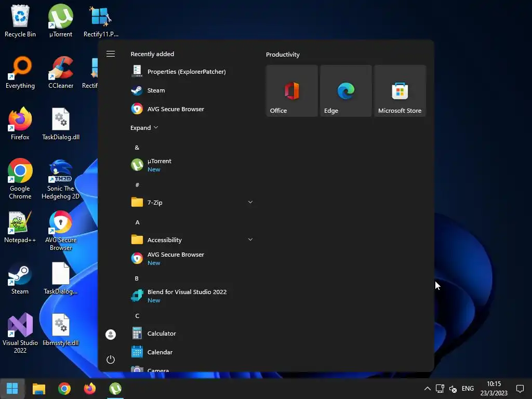
Task: Open Visual Studio 2022 desktop shortcut
Action: click(x=20, y=333)
